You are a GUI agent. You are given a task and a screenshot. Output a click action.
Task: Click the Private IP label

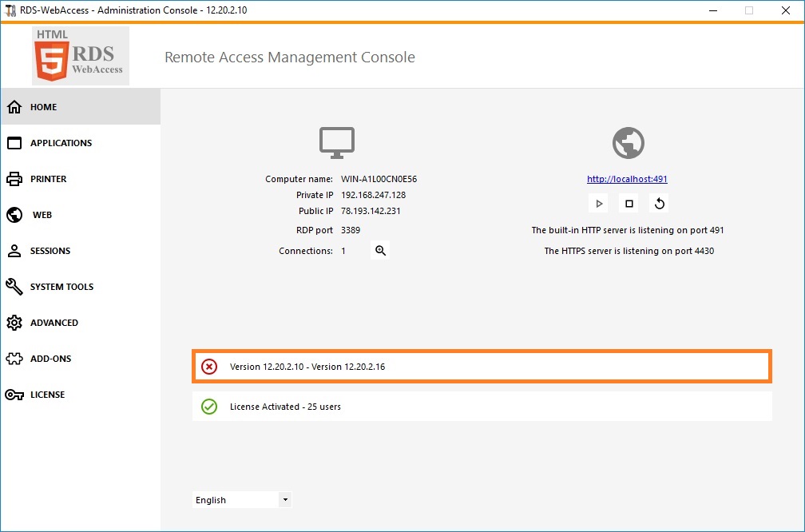pos(315,195)
